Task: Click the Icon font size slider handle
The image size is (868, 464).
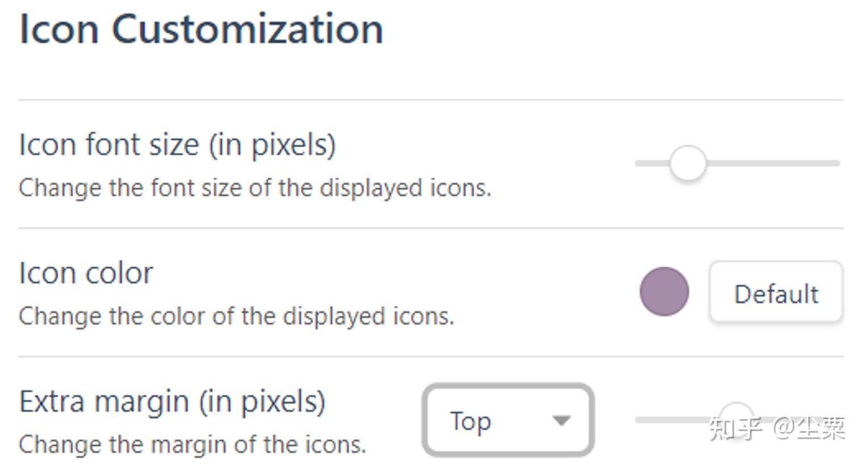Action: click(688, 163)
